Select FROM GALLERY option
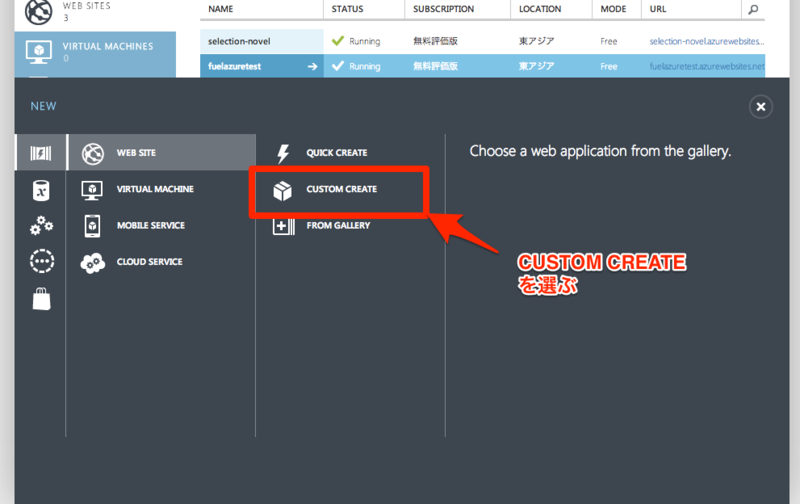Viewport: 800px width, 504px height. coord(338,225)
